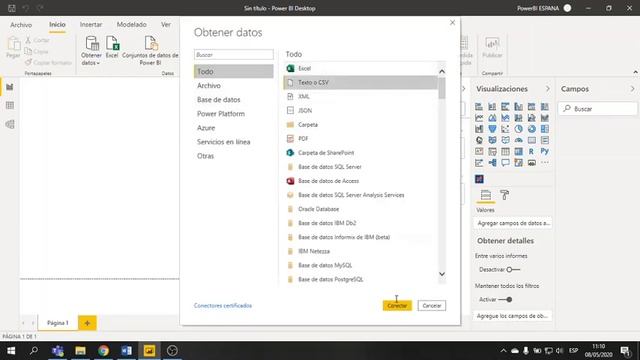Open the Obtener datos dropdown arrow

coord(98,63)
